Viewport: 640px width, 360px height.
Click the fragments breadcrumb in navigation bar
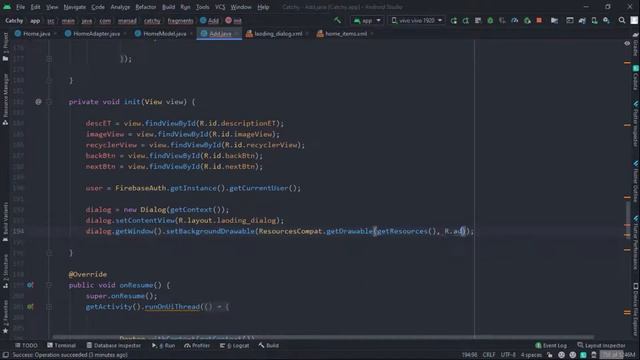(180, 20)
